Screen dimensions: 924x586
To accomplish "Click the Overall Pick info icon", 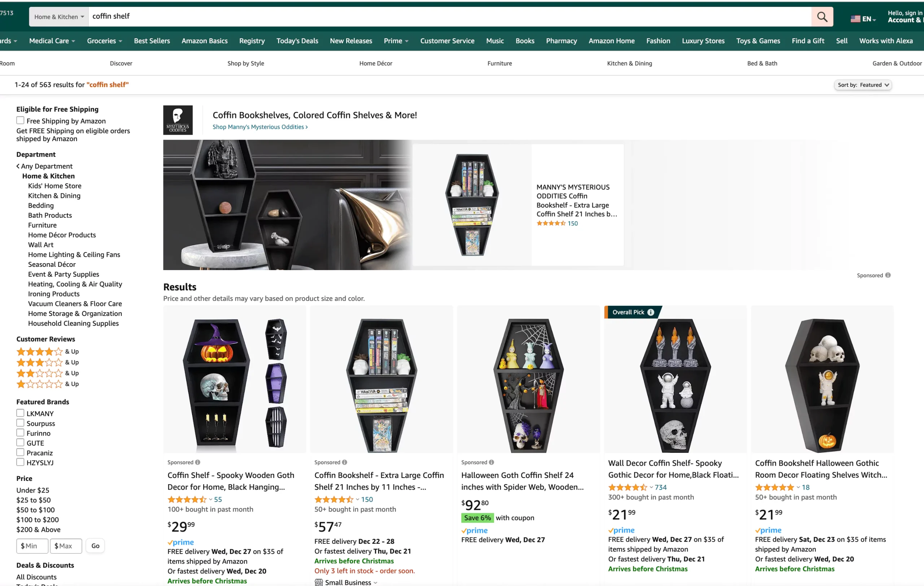I will 650,312.
